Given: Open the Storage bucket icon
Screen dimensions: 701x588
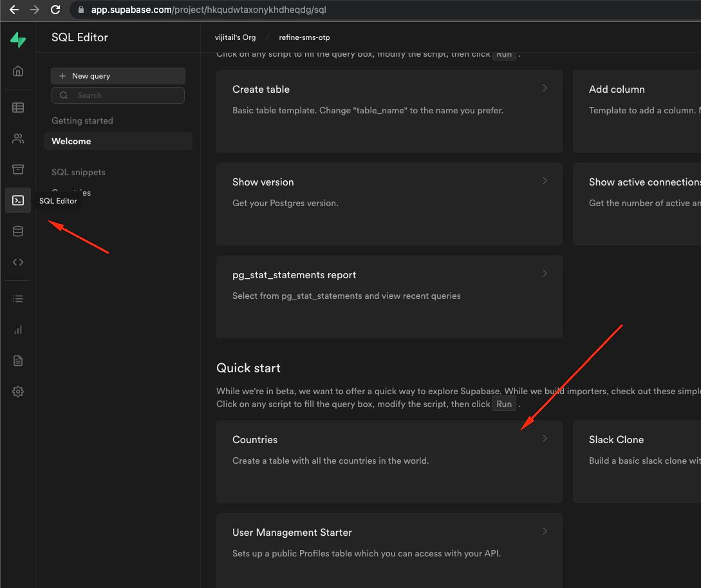Looking at the screenshot, I should pyautogui.click(x=18, y=169).
